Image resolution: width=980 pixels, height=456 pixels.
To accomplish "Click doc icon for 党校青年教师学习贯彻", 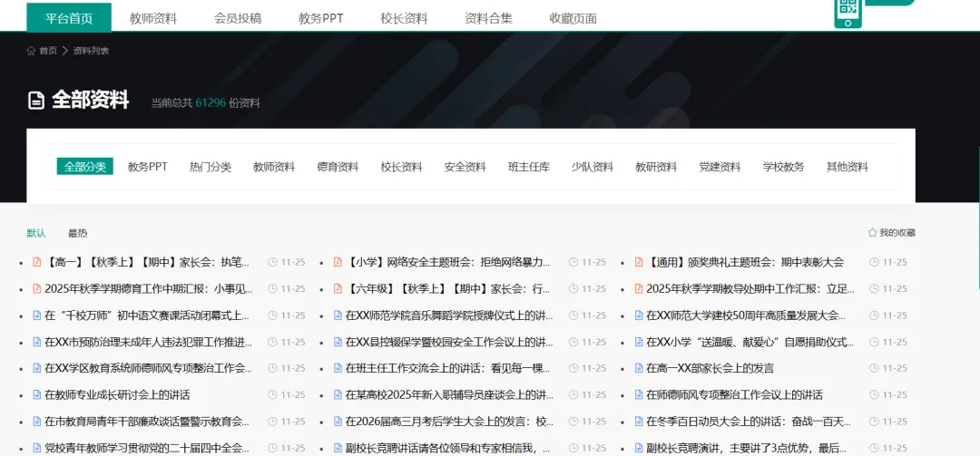I will 37,448.
